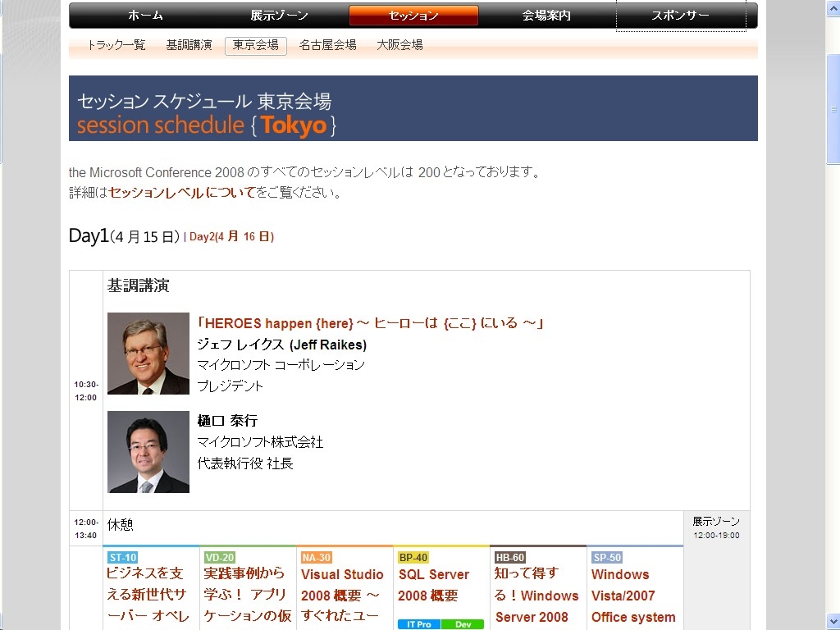Click the NA-30 track badge

(x=316, y=557)
